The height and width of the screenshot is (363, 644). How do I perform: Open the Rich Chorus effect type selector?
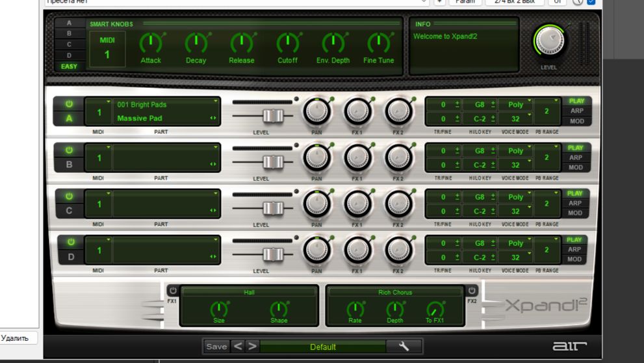[395, 292]
